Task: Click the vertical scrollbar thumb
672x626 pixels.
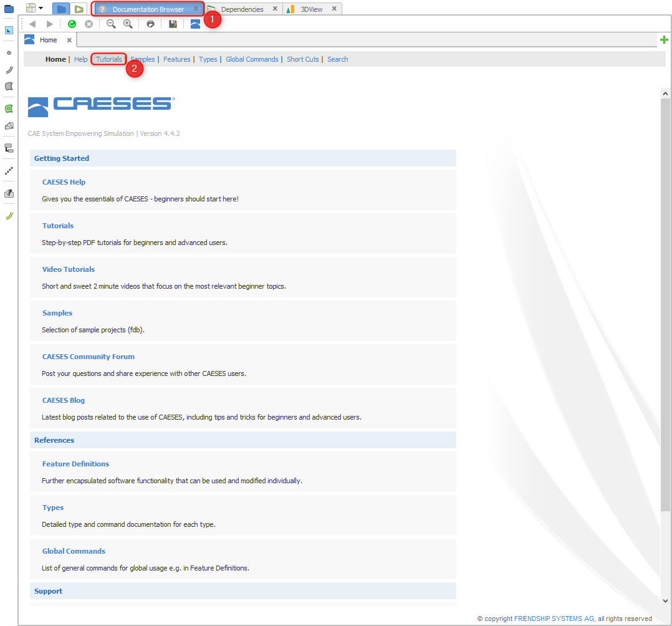Action: pyautogui.click(x=665, y=304)
